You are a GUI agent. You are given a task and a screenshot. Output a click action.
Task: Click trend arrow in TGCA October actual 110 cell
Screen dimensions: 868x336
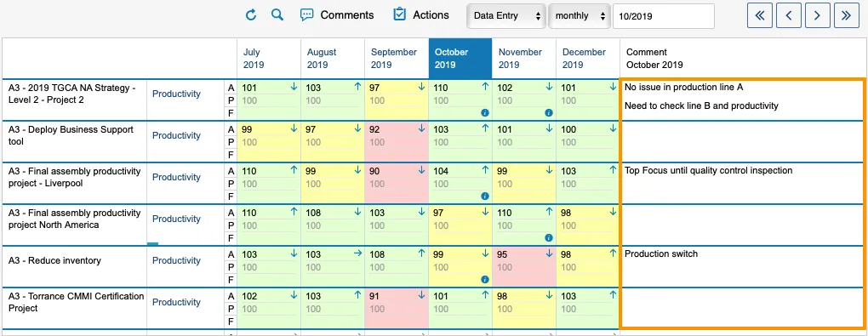coord(485,87)
